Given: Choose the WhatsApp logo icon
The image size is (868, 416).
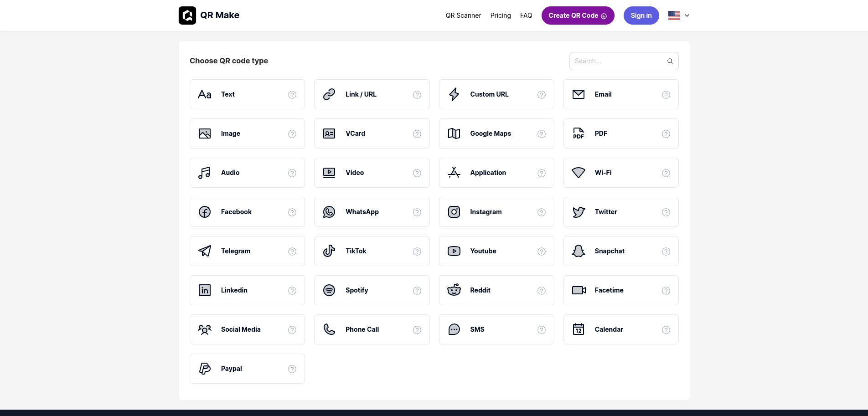Looking at the screenshot, I should click(329, 212).
